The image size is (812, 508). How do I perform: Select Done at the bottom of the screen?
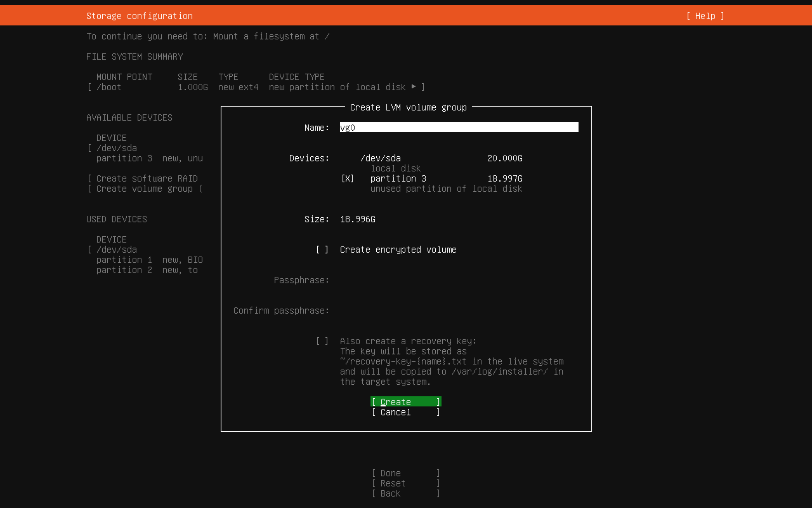(405, 473)
